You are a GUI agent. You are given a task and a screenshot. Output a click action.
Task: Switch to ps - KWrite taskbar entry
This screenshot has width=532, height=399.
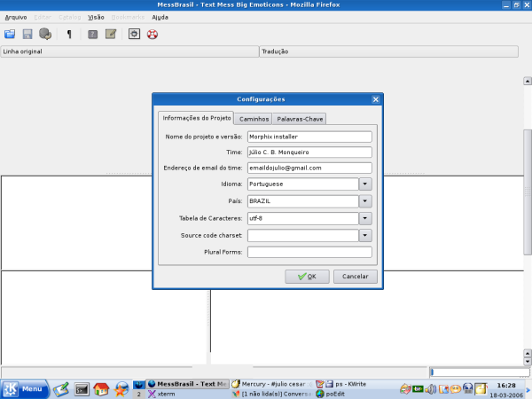[341, 384]
